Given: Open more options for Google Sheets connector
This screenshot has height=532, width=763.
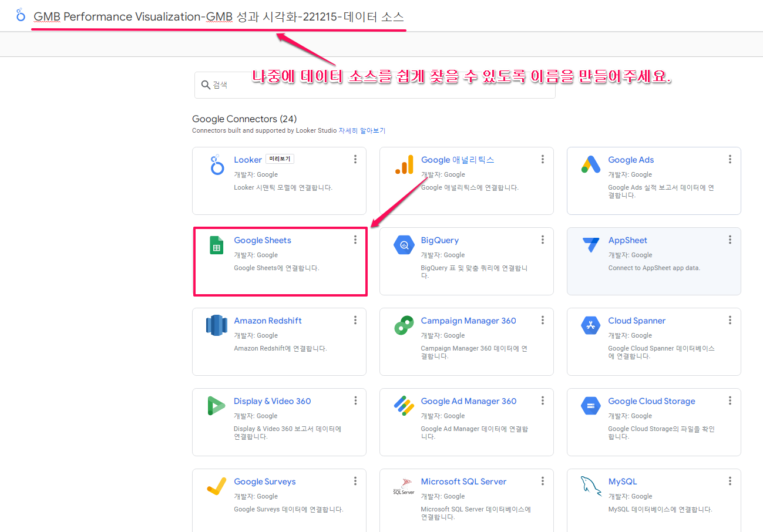Looking at the screenshot, I should (x=355, y=240).
